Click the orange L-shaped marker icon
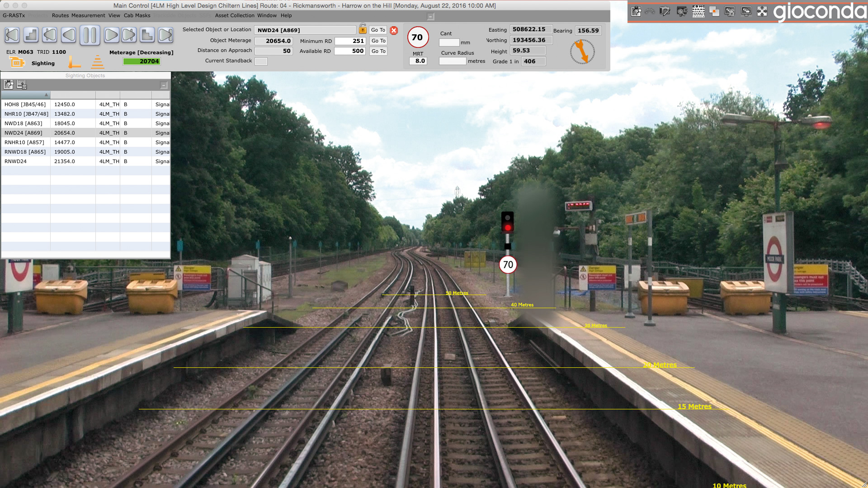 click(74, 62)
